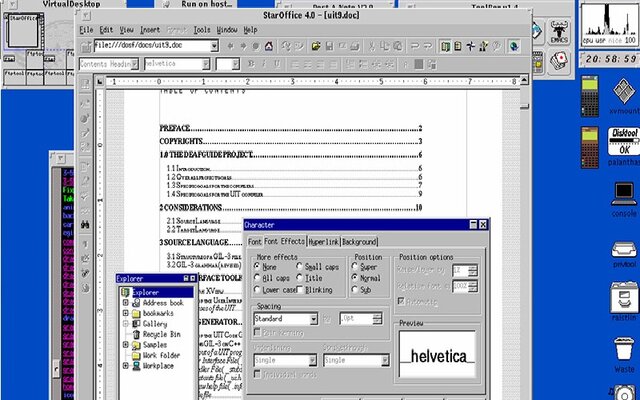Open the Emacs desktop icon
The width and height of the screenshot is (640, 400).
pos(559,31)
